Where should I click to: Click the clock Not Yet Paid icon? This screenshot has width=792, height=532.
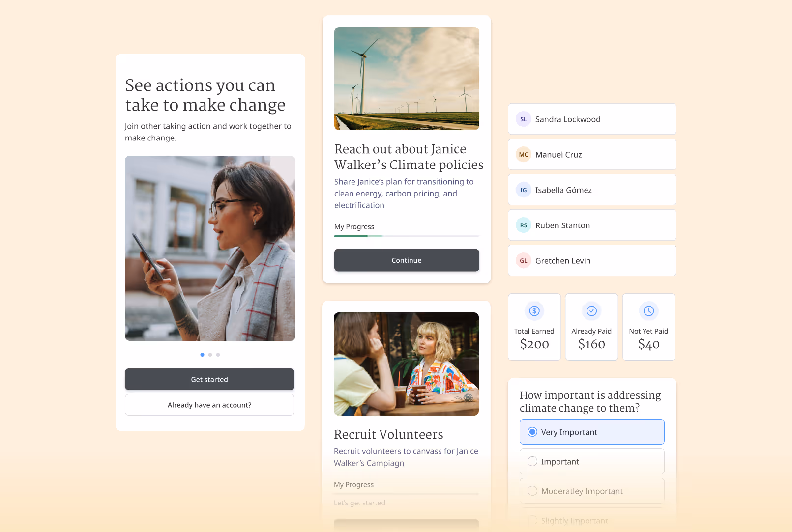[x=649, y=311]
